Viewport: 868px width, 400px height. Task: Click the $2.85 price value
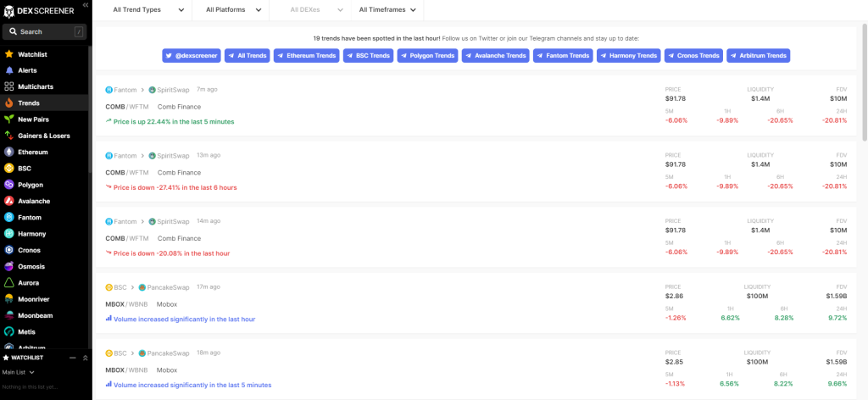click(674, 362)
